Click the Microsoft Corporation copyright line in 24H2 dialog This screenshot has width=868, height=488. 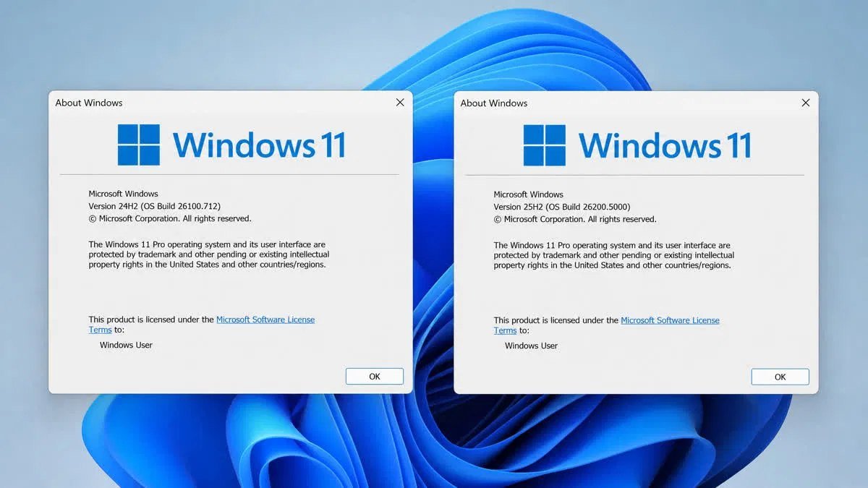click(170, 218)
